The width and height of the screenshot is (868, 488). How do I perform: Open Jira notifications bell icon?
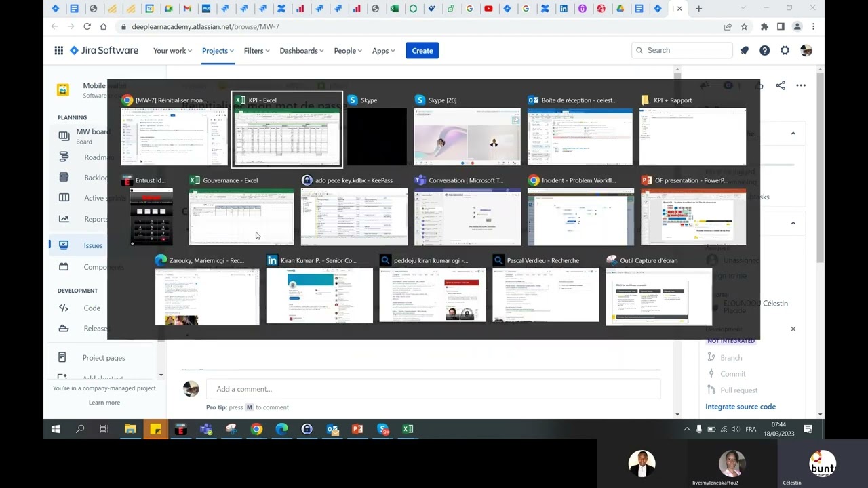745,51
